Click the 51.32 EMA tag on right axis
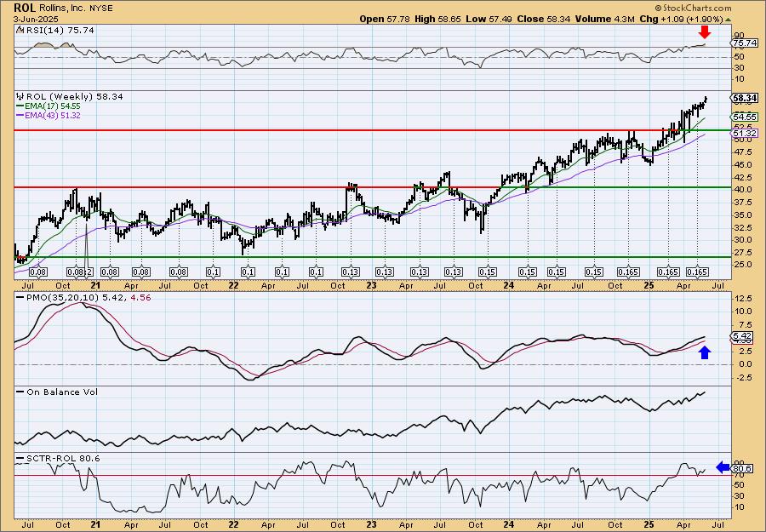This screenshot has width=766, height=532. coord(745,134)
